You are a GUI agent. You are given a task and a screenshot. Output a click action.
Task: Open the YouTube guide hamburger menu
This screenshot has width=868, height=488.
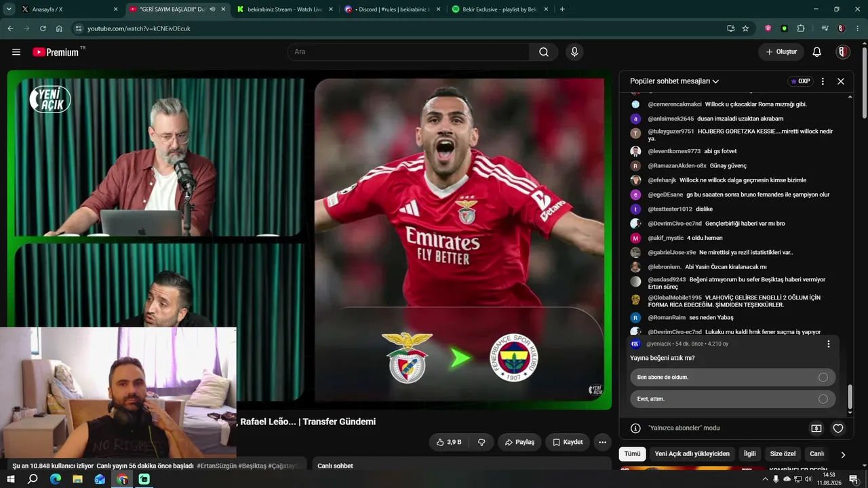click(x=16, y=52)
